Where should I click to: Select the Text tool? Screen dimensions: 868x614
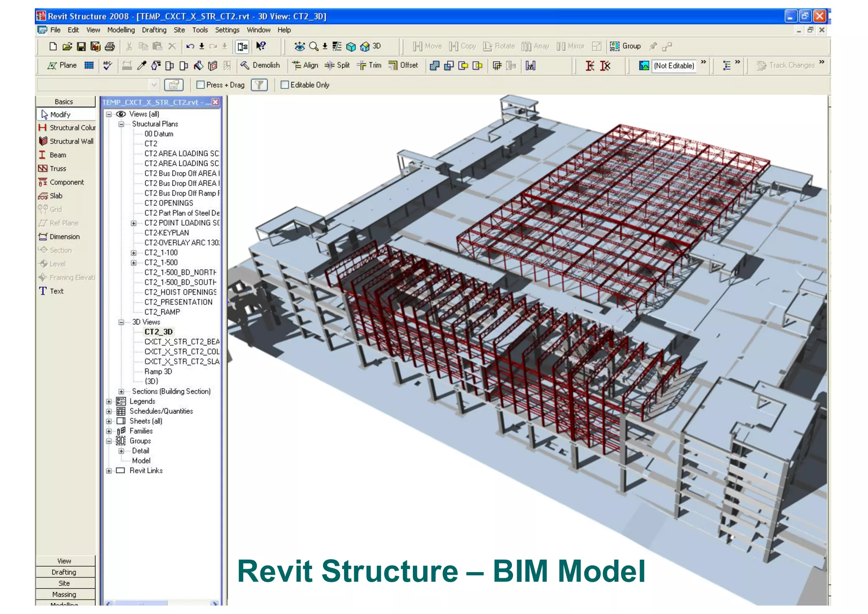pos(51,291)
